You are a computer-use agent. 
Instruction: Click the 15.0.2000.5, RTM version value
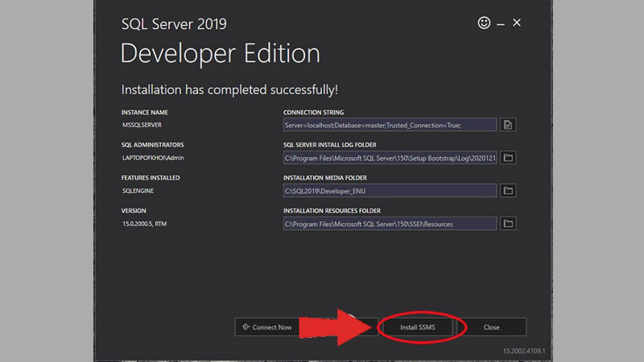click(145, 224)
